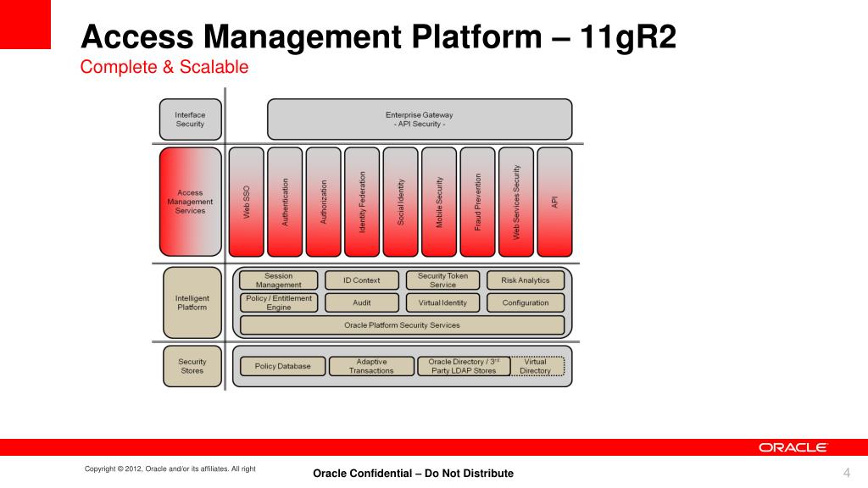The width and height of the screenshot is (868, 488).
Task: Click the Intelligent Platform box
Action: click(192, 302)
